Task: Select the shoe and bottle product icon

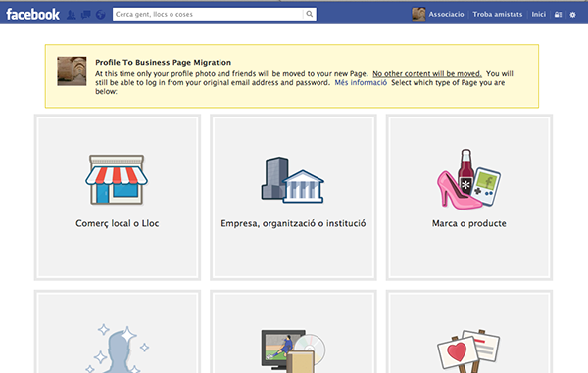Action: 468,179
